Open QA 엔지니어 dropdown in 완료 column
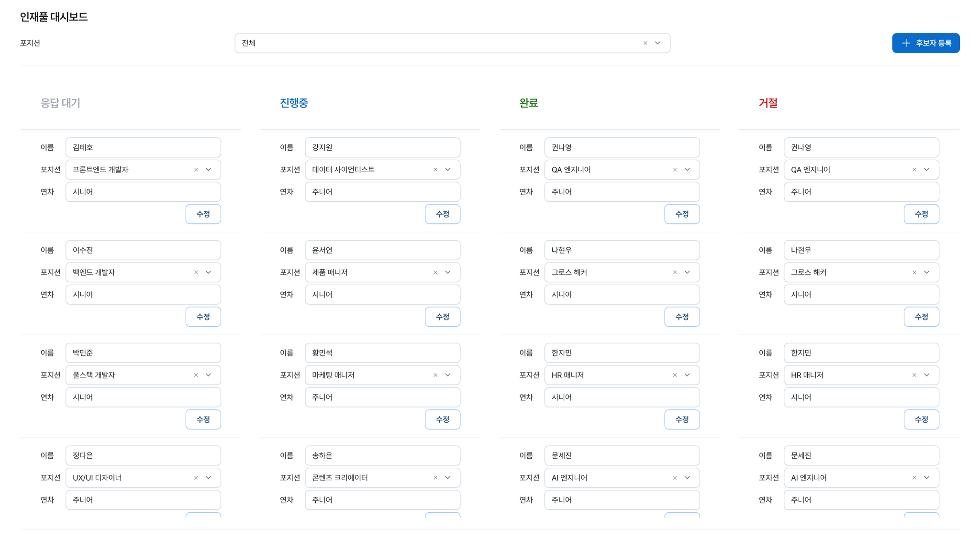 [687, 170]
